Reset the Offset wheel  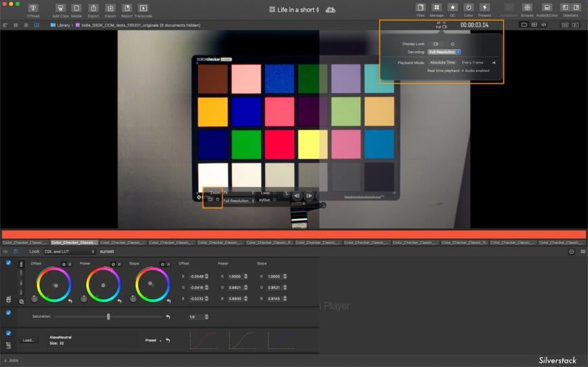[x=70, y=302]
